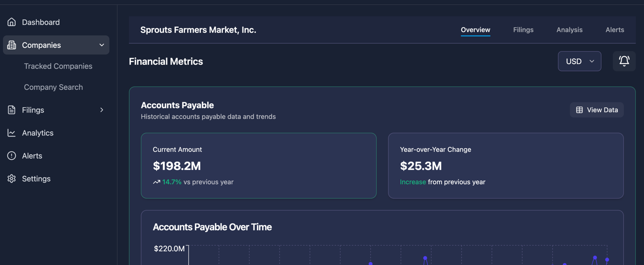Collapse the Companies menu chevron

click(x=102, y=45)
